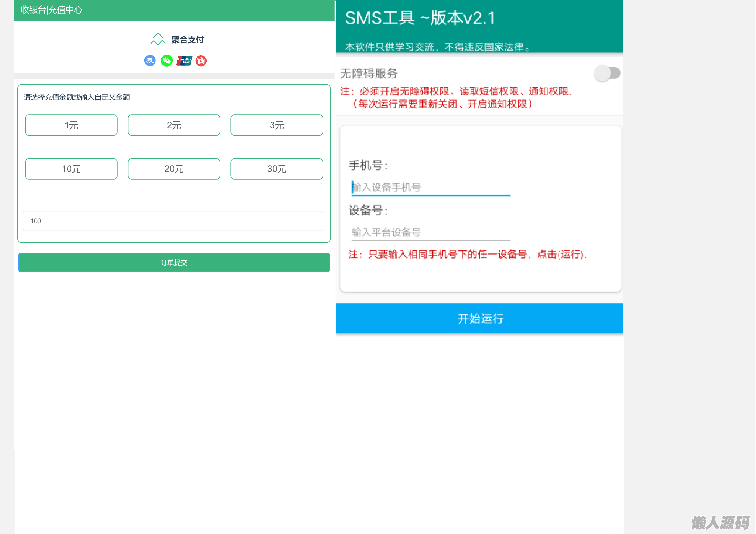Select the 20元 amount button
This screenshot has height=534, width=756.
point(174,169)
